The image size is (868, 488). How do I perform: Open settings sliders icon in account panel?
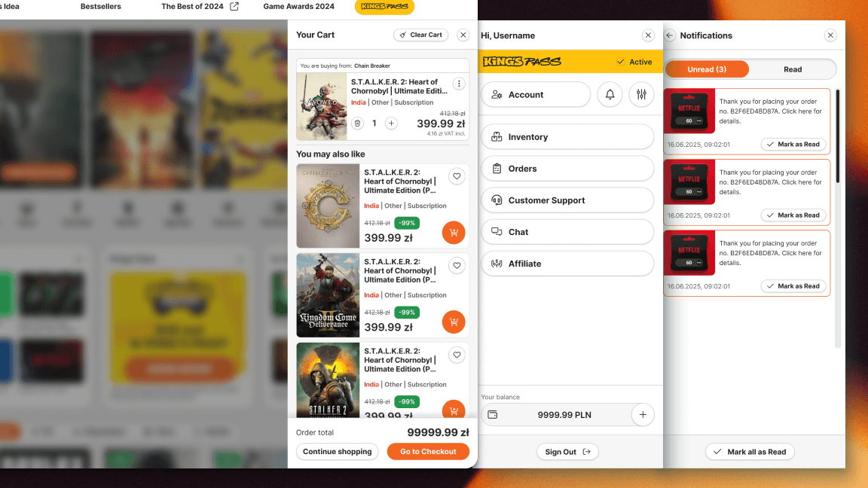(641, 95)
